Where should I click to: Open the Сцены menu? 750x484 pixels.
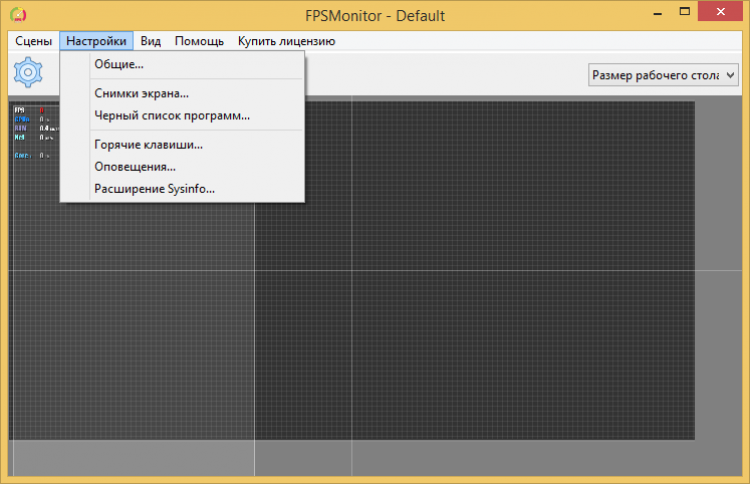click(33, 41)
